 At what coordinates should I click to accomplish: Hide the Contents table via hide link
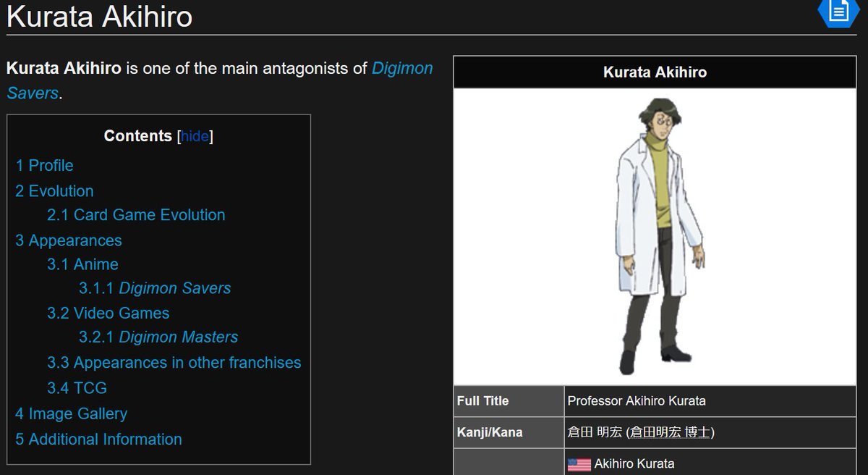click(195, 136)
